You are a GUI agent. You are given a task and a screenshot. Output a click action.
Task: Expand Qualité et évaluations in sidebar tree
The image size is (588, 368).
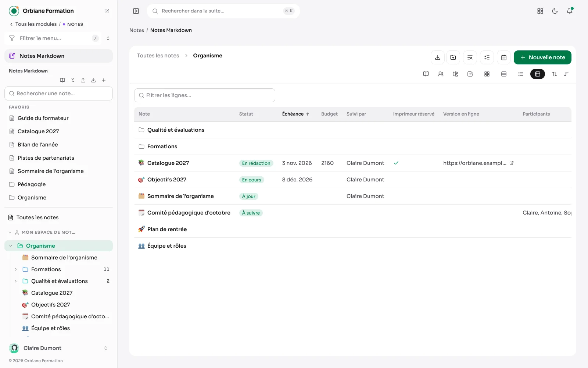16,281
